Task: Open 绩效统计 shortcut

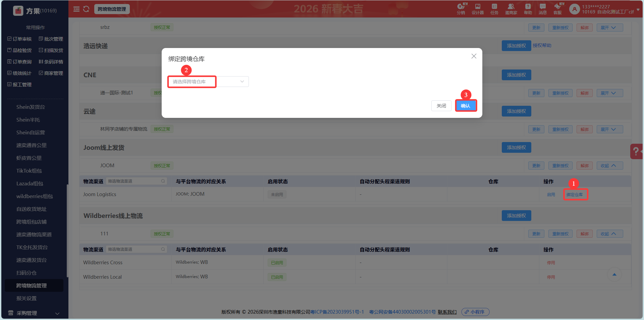Action: pos(19,73)
